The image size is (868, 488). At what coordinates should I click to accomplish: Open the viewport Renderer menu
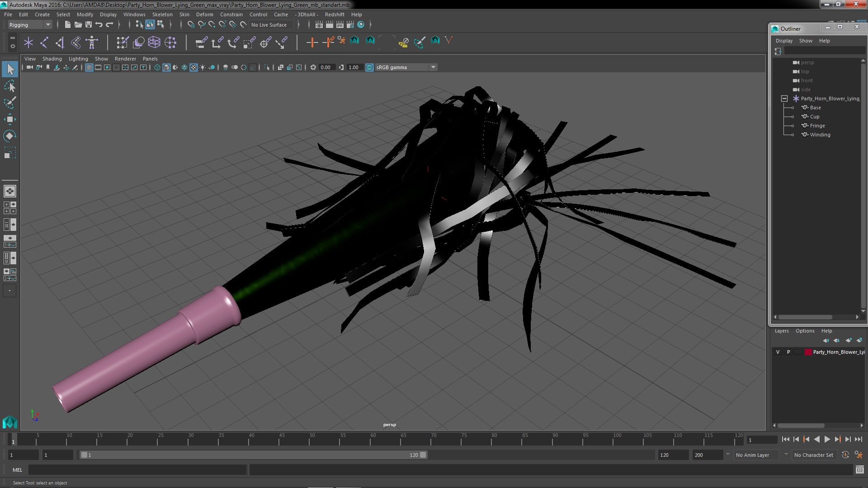(x=125, y=59)
